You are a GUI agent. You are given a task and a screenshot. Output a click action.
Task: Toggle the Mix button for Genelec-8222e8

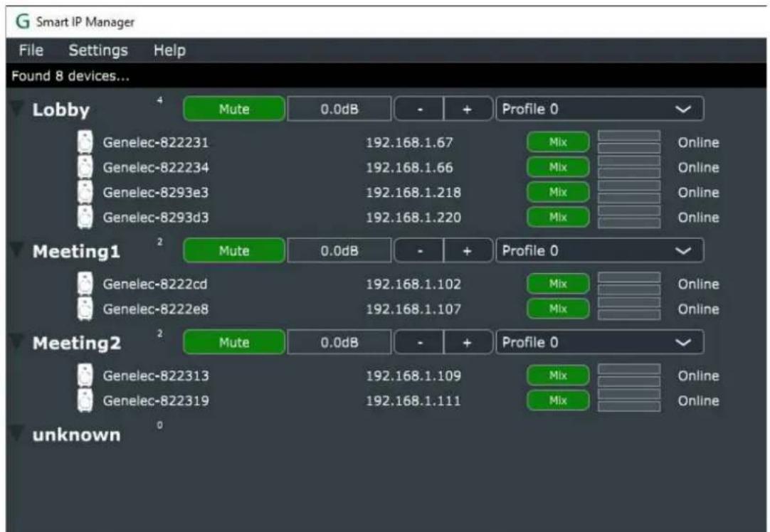[559, 309]
